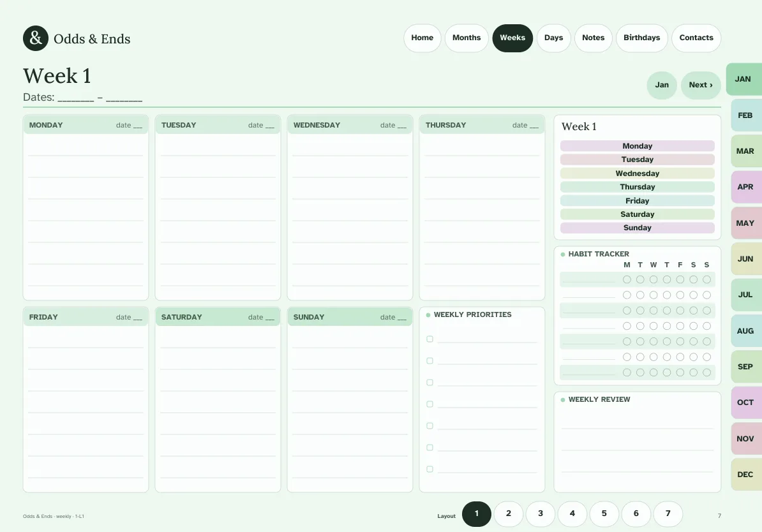The image size is (762, 532).
Task: Open Friday link in Week 1 panel
Action: coord(637,201)
